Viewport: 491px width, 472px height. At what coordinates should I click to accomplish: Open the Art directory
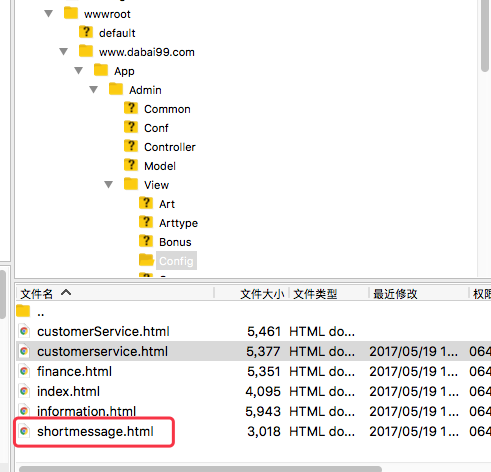(167, 204)
